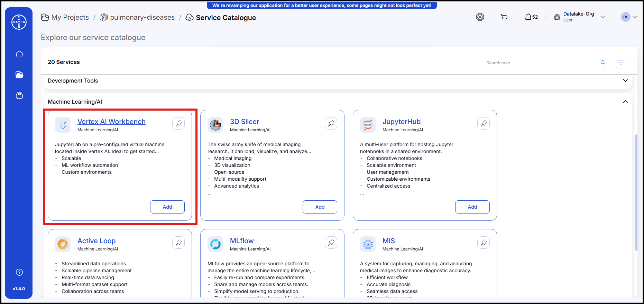This screenshot has height=304, width=644.
Task: Open the filter icon next to search
Action: (621, 62)
